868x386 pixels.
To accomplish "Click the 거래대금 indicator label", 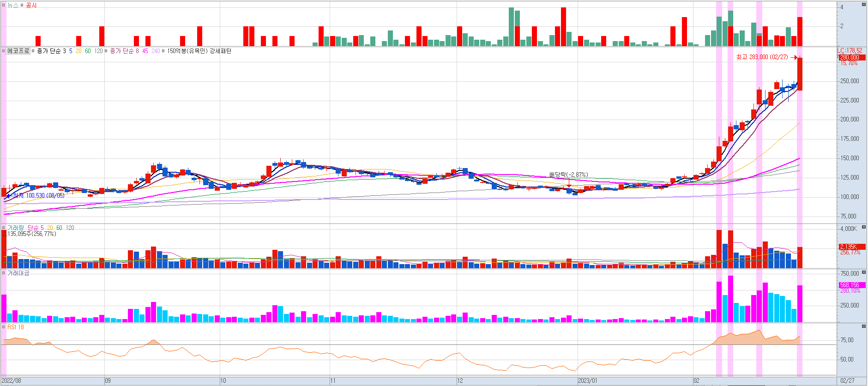I will click(18, 273).
